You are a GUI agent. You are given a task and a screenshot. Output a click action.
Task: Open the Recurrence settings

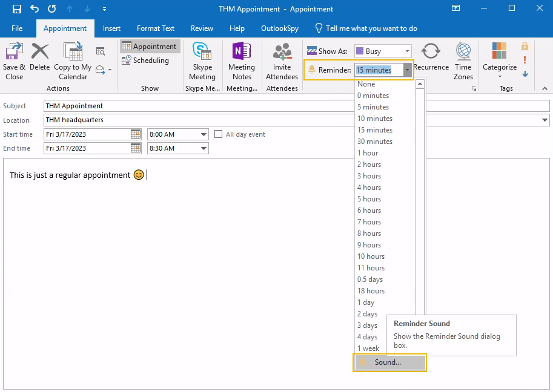coord(431,58)
